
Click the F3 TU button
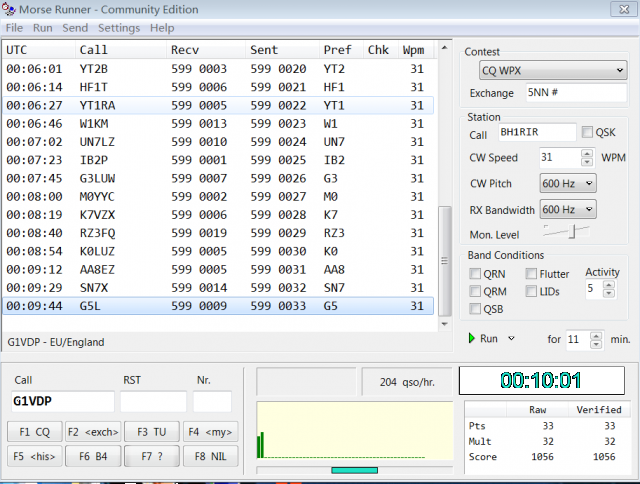(152, 432)
